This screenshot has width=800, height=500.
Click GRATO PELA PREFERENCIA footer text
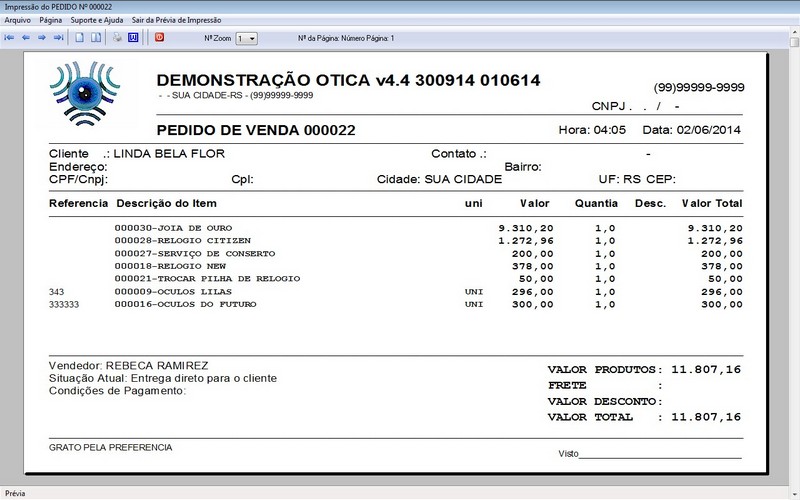click(x=111, y=447)
